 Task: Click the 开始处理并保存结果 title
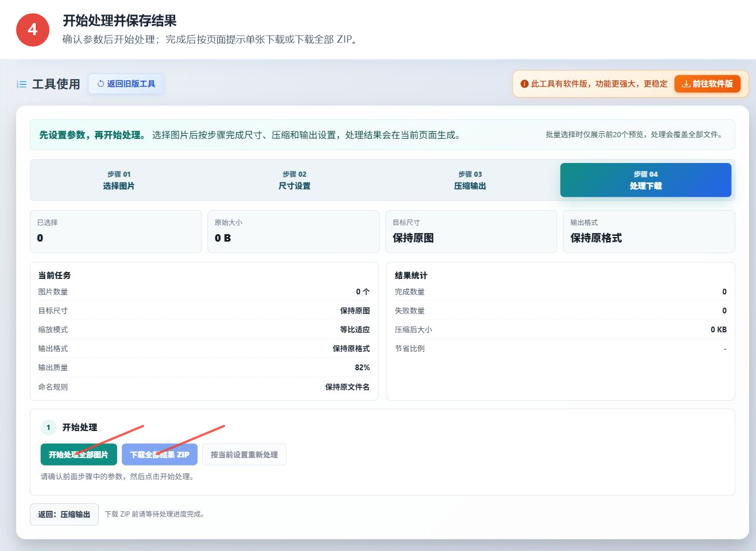pos(119,21)
